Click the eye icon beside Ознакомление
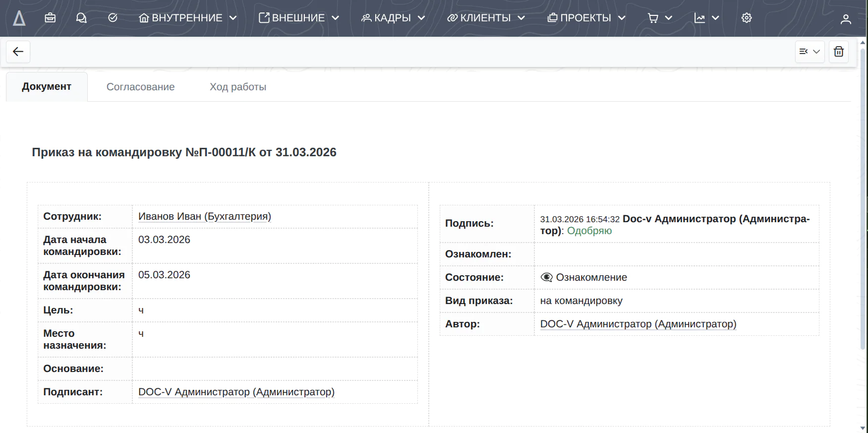Screen dimensions: 868x433 pyautogui.click(x=546, y=277)
